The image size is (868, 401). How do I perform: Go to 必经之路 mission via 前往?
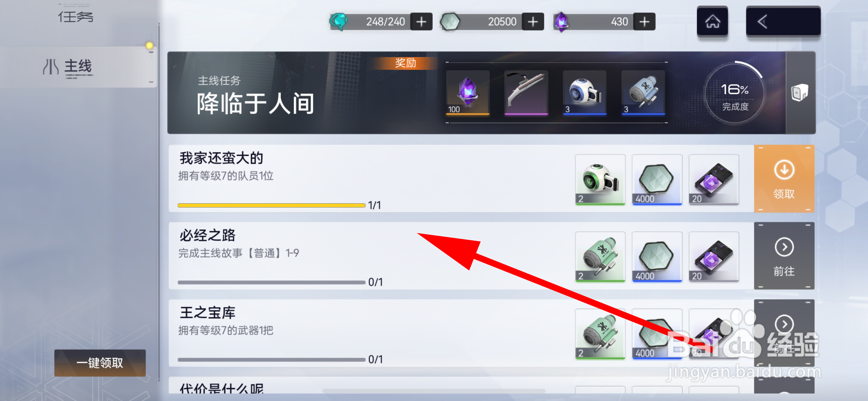click(784, 256)
